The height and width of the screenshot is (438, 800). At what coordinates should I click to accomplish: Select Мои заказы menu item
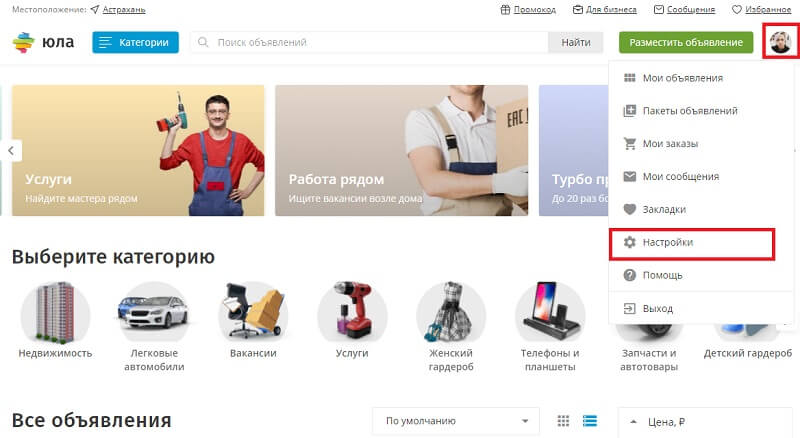click(701, 143)
